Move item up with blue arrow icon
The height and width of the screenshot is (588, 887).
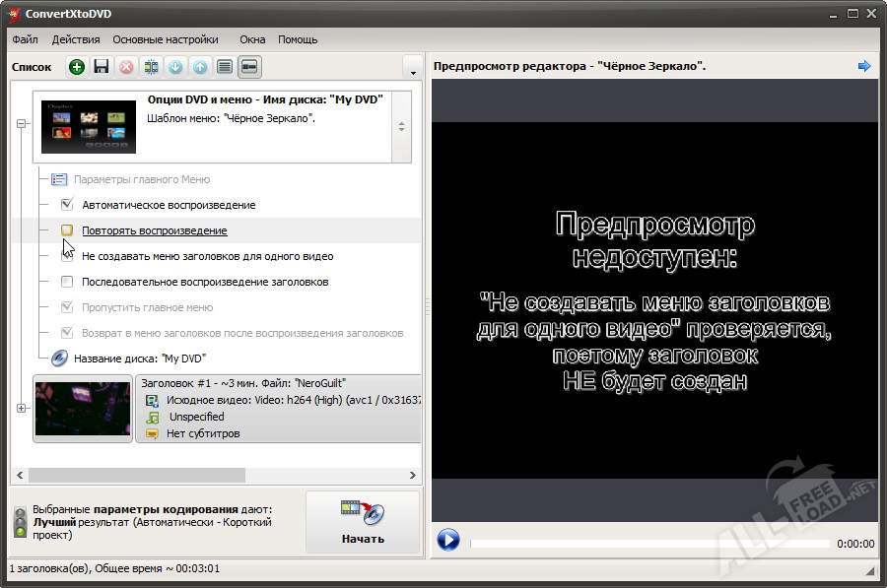click(200, 67)
